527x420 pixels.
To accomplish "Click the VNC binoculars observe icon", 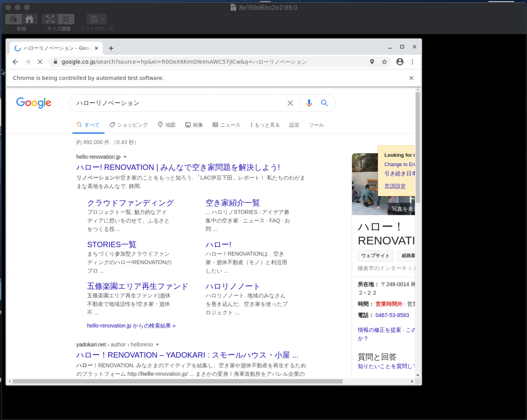I will pyautogui.click(x=30, y=19).
